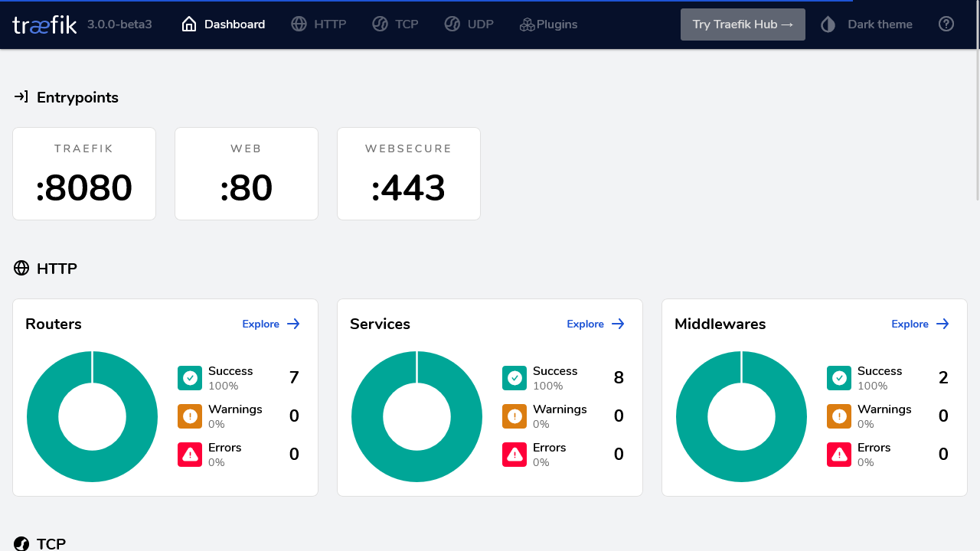Click the help question mark icon
The image size is (980, 551).
(x=946, y=24)
